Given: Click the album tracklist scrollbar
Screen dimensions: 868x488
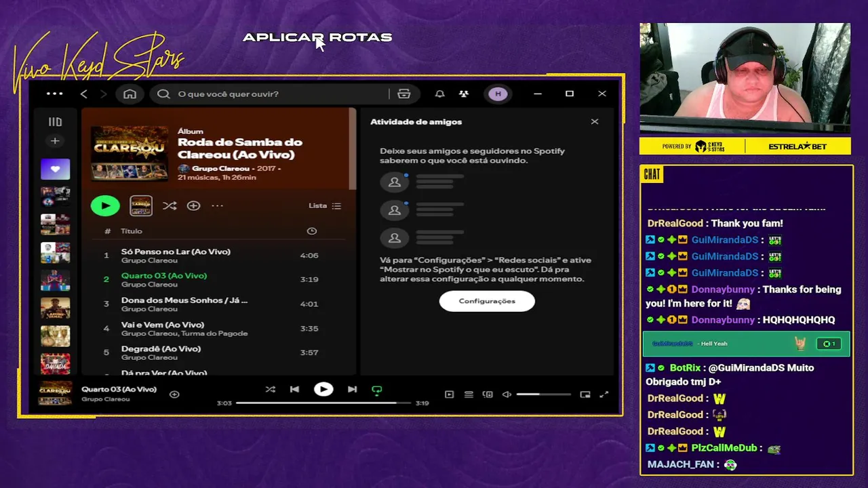Looking at the screenshot, I should coord(352,149).
